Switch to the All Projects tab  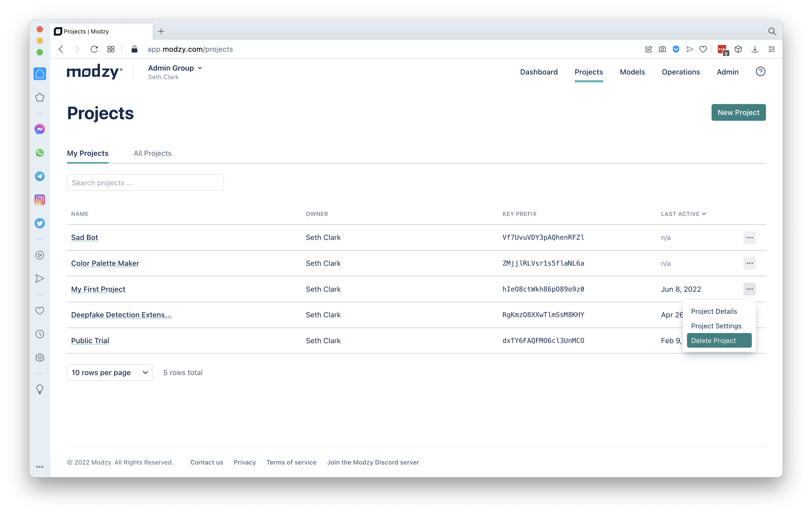[x=153, y=153]
